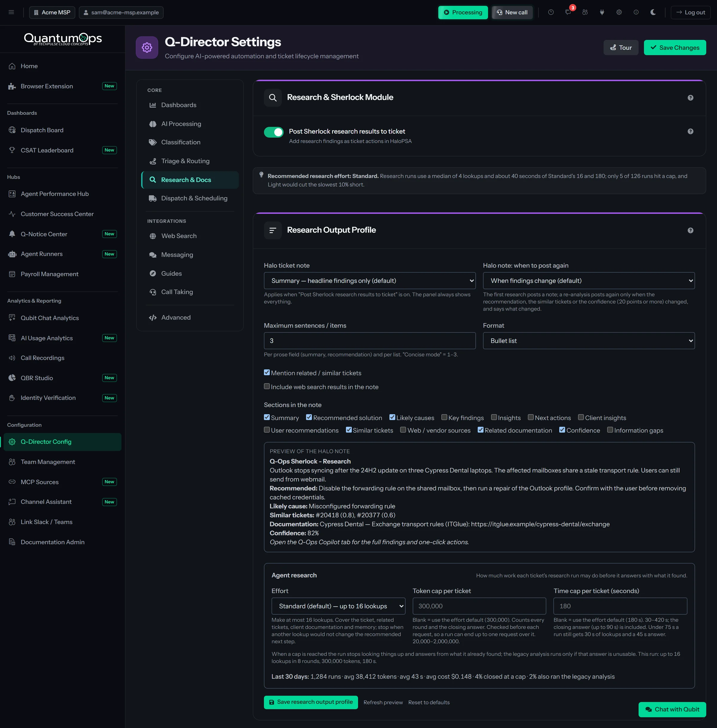
Task: Open Chat with Qubit
Action: point(672,709)
